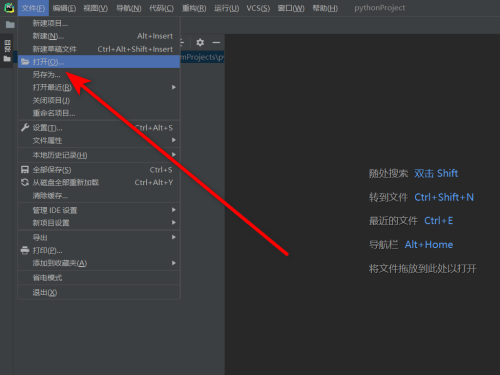The height and width of the screenshot is (375, 500).
Task: Open the VCS(S) menu
Action: (258, 8)
